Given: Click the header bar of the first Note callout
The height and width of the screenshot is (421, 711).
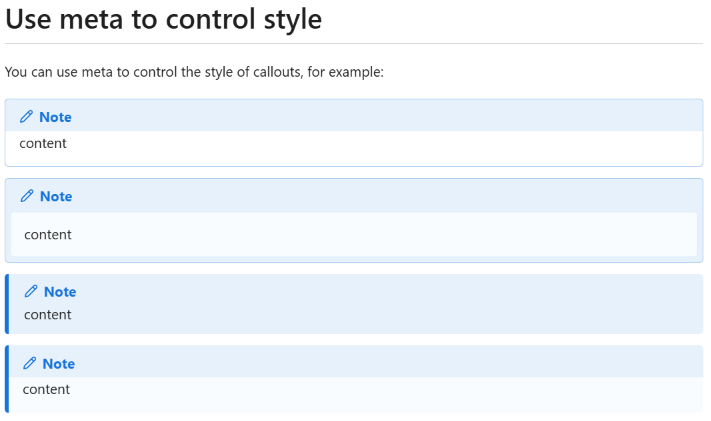Looking at the screenshot, I should coord(354,116).
